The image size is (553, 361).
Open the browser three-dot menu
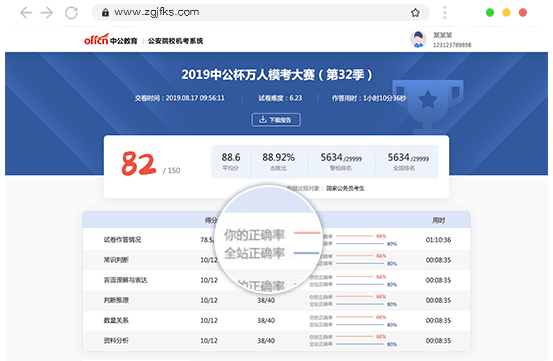click(444, 12)
